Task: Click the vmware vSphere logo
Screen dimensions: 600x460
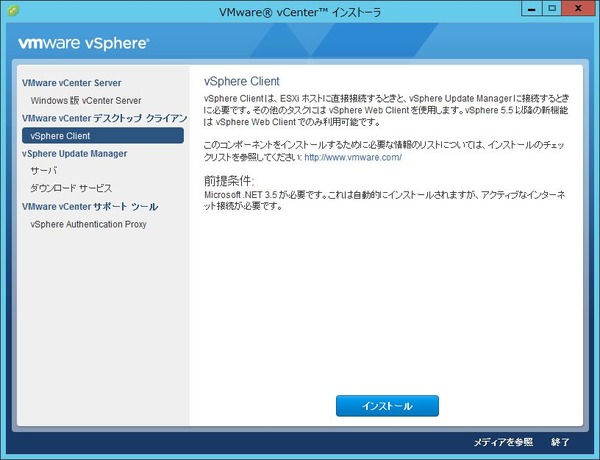Action: (x=84, y=43)
